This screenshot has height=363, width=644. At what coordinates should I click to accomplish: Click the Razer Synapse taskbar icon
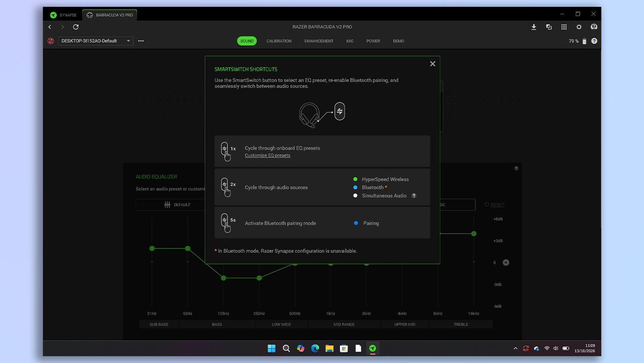point(373,348)
